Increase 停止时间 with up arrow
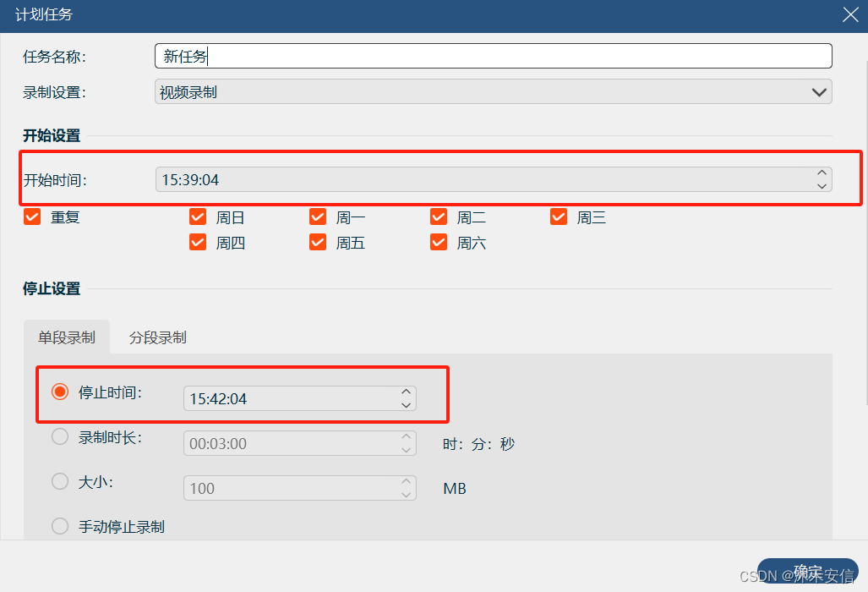 coord(406,392)
